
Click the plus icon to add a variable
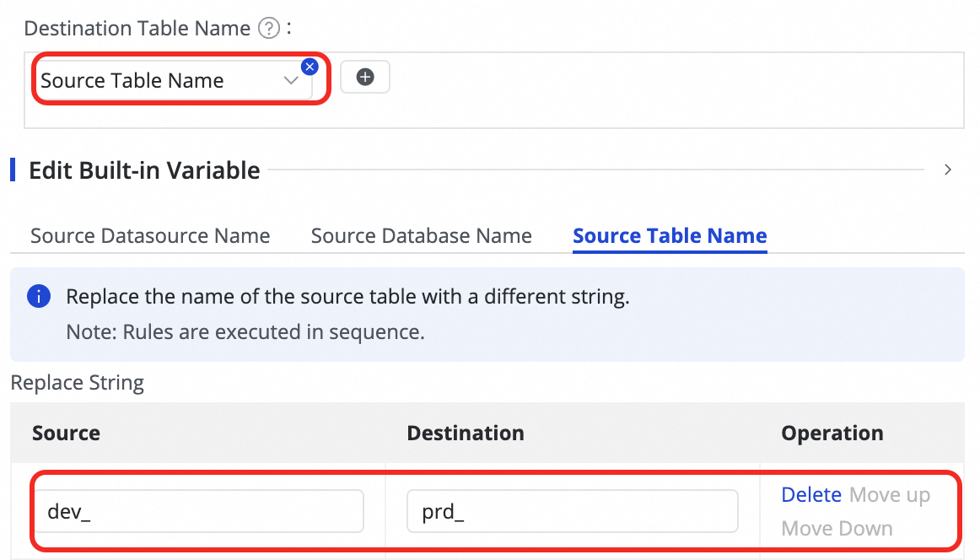(x=364, y=78)
